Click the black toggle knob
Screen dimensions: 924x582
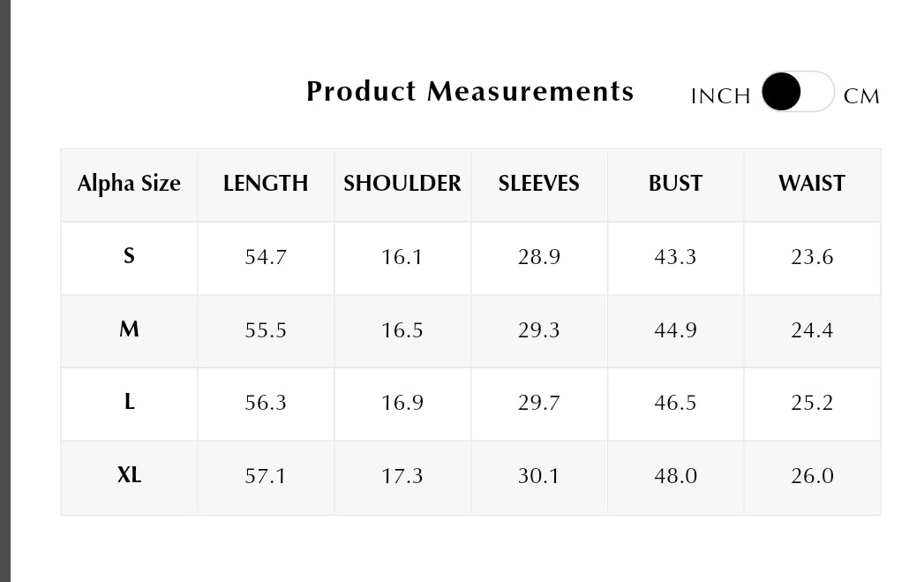[x=781, y=91]
